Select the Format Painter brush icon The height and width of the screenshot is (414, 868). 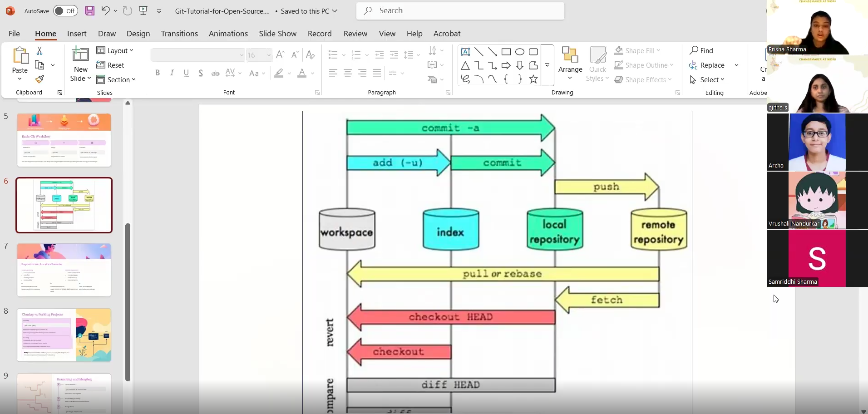click(x=40, y=79)
